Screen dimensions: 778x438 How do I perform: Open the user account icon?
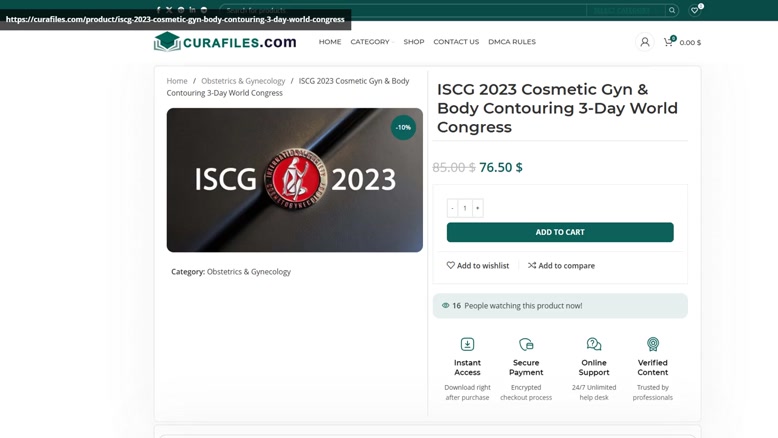click(x=645, y=42)
